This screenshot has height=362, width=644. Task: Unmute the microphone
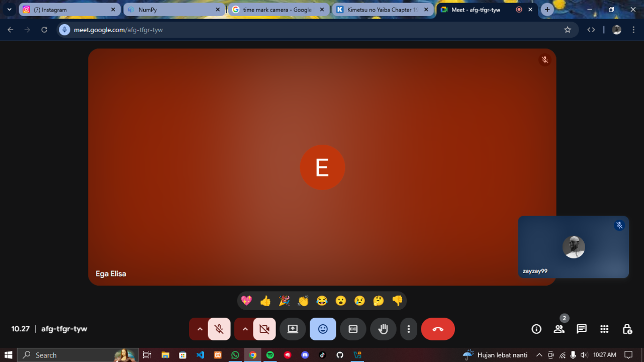(x=219, y=329)
